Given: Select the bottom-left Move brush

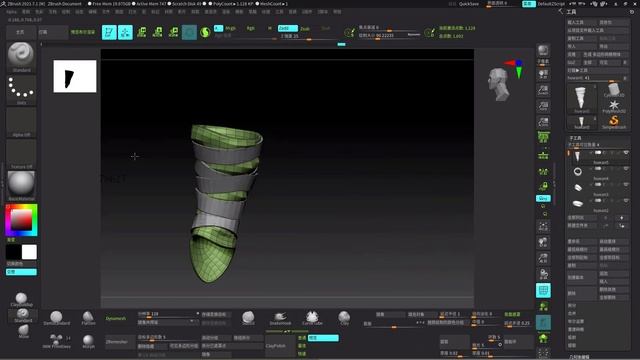Looking at the screenshot, I should coord(23,331).
